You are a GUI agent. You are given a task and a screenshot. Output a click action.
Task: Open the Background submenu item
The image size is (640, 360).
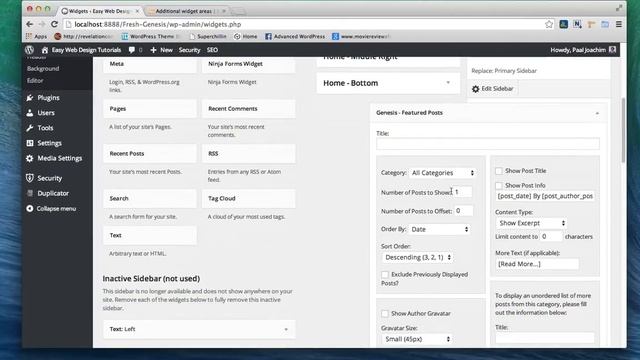point(43,69)
